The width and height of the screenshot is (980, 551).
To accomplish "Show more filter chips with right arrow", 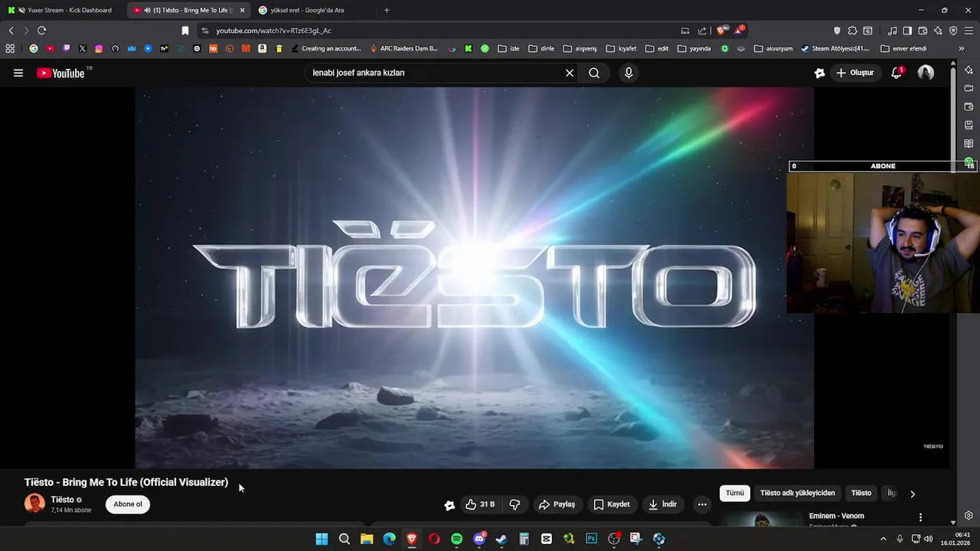I will (912, 494).
